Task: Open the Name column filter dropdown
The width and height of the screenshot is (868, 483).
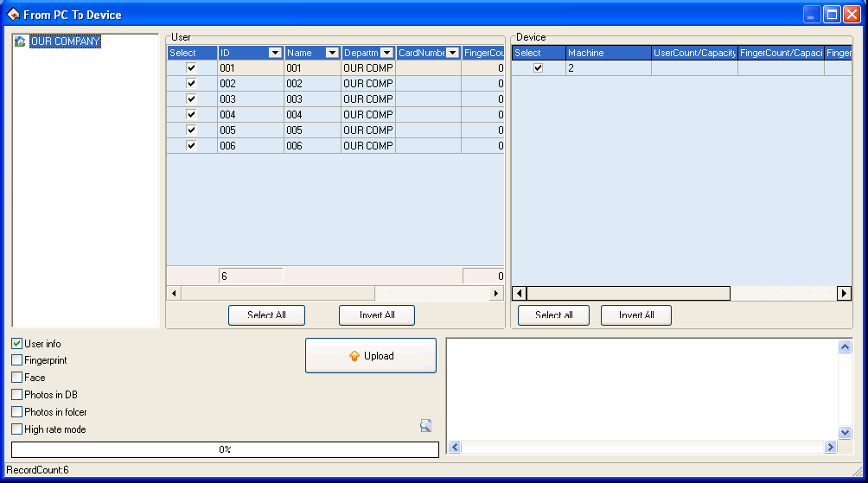Action: [x=332, y=54]
